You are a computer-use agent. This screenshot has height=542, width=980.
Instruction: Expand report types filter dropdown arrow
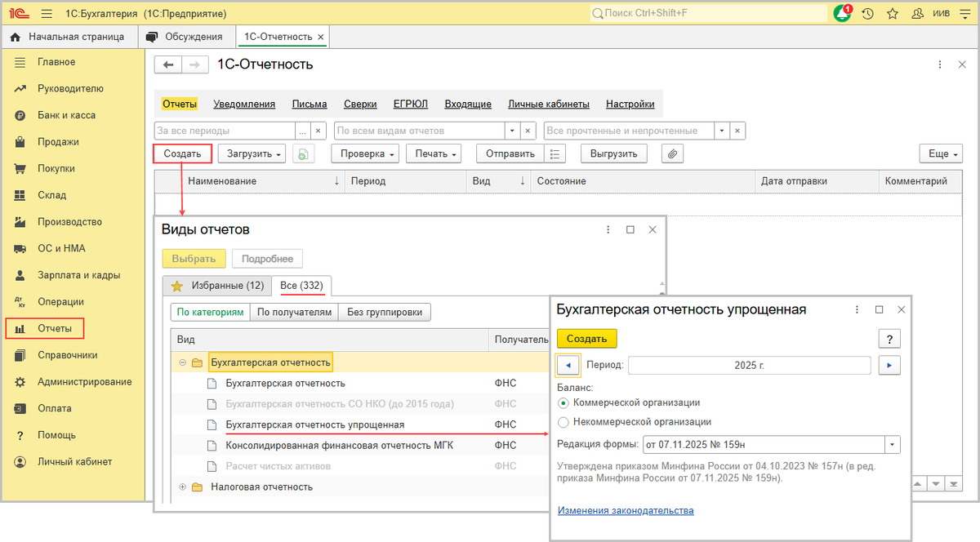512,131
